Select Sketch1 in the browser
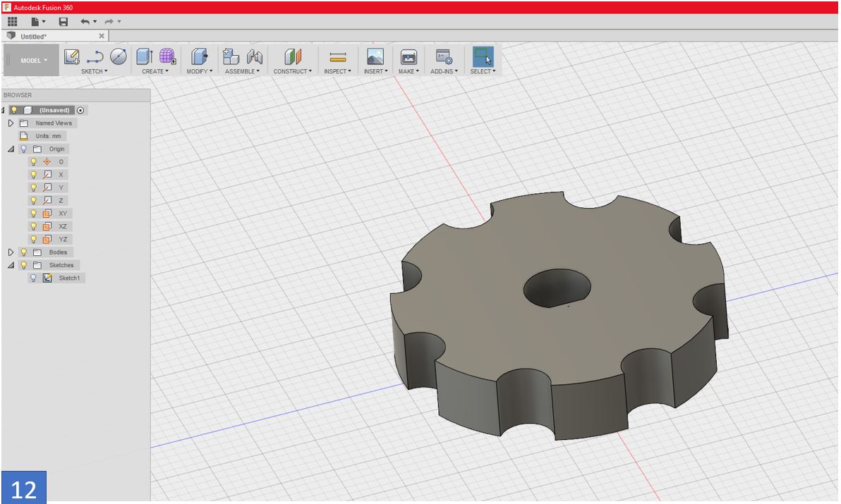Screen dimensions: 841x504 pyautogui.click(x=69, y=278)
